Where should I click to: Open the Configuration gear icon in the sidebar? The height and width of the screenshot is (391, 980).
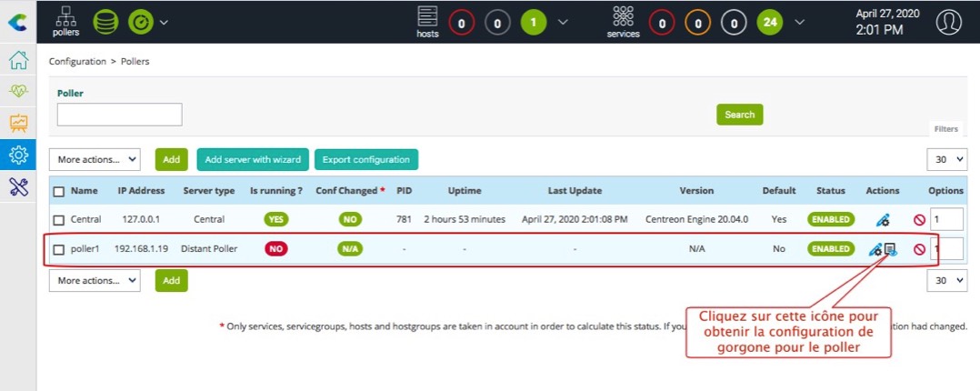[18, 155]
